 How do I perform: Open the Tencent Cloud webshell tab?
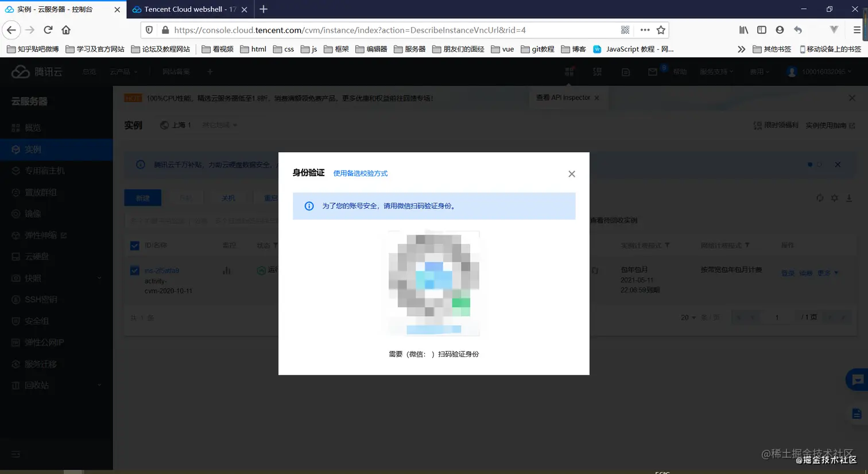click(x=190, y=9)
